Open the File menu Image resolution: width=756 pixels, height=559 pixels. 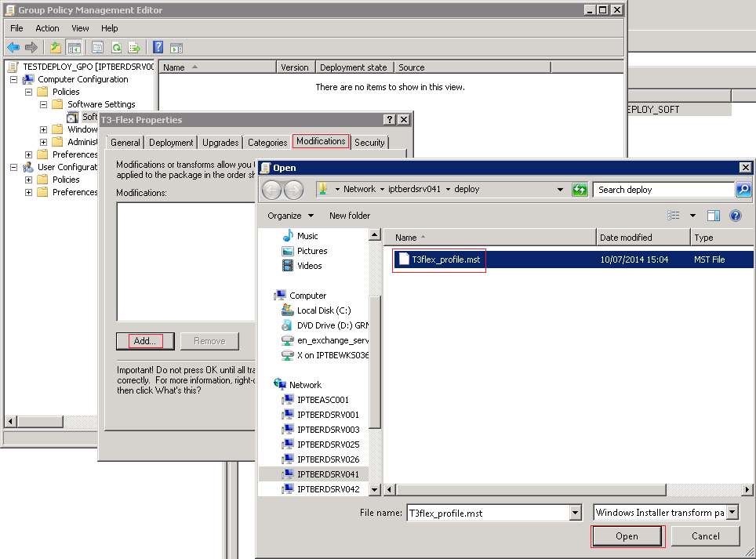pos(17,28)
